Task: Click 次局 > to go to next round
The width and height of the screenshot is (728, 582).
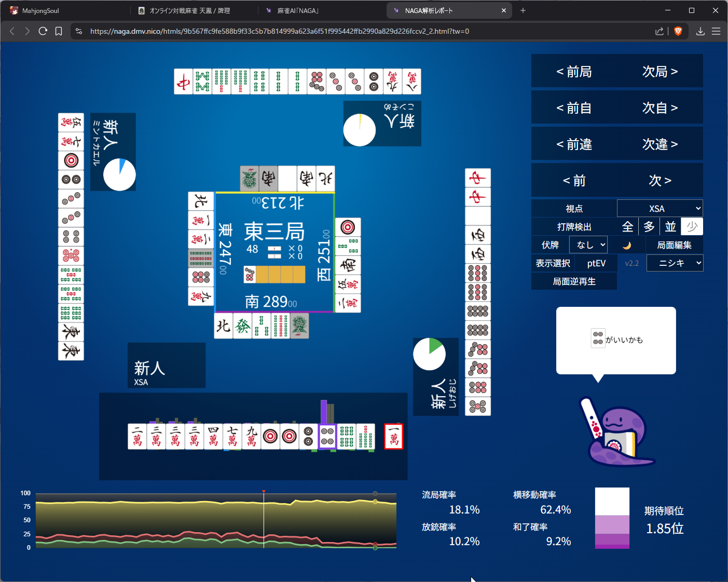Action: (660, 71)
